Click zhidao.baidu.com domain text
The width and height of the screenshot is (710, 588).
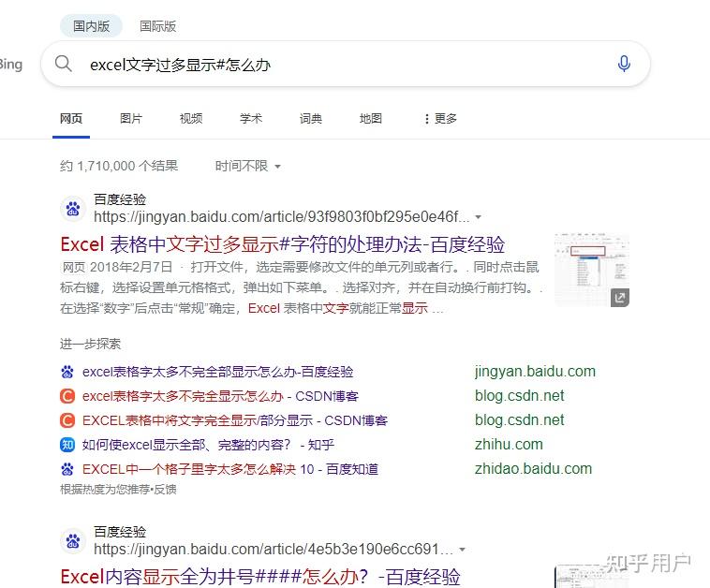click(x=533, y=469)
